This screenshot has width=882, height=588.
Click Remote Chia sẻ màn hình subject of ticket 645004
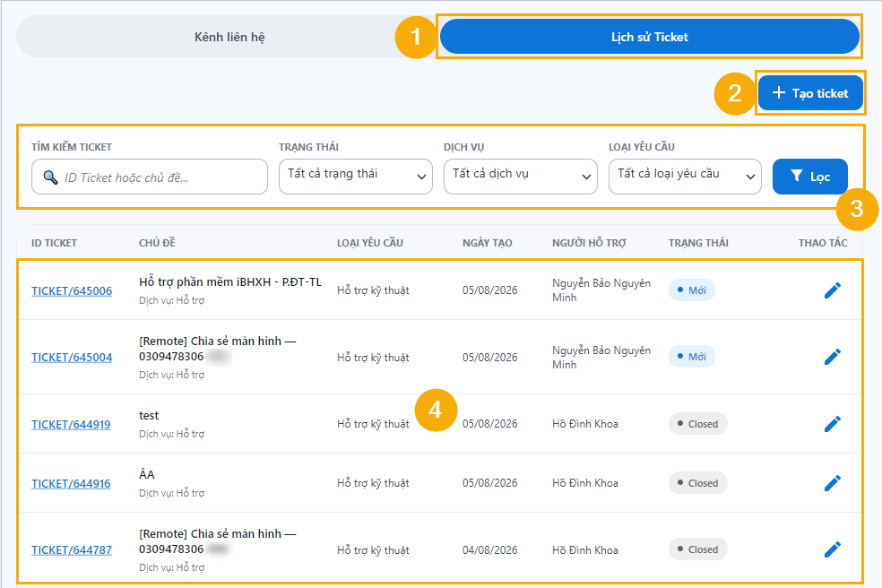point(217,349)
